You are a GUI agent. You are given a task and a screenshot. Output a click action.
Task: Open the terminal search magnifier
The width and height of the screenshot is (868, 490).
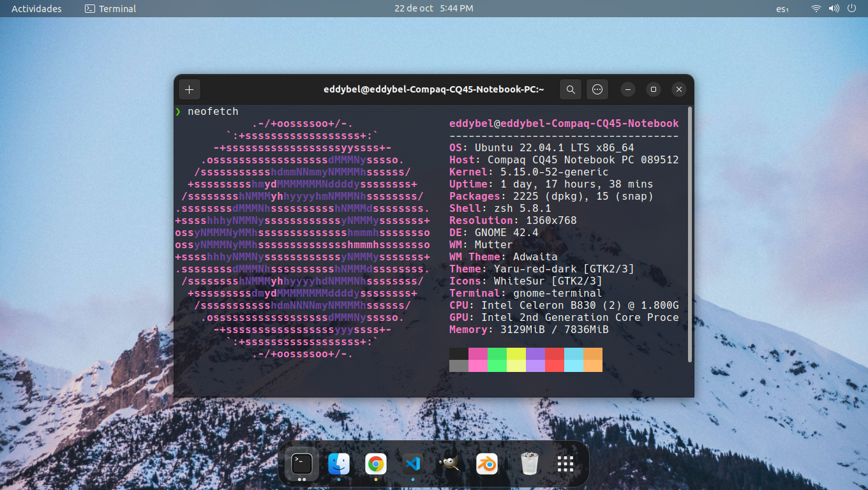pyautogui.click(x=571, y=89)
